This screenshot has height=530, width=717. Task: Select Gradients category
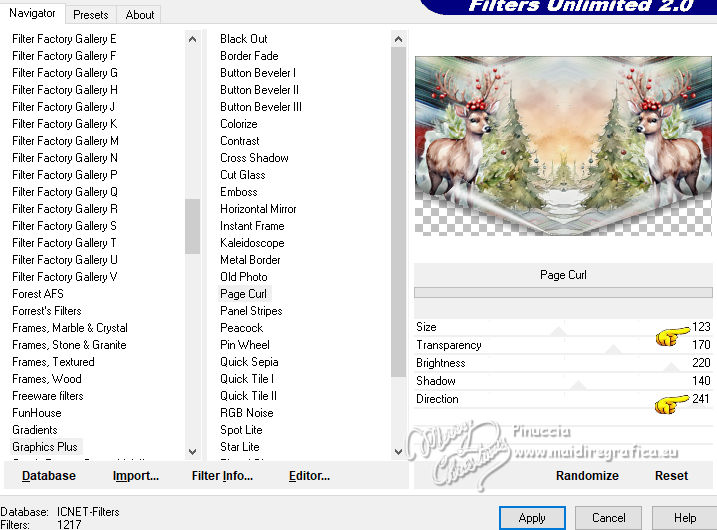tap(35, 430)
